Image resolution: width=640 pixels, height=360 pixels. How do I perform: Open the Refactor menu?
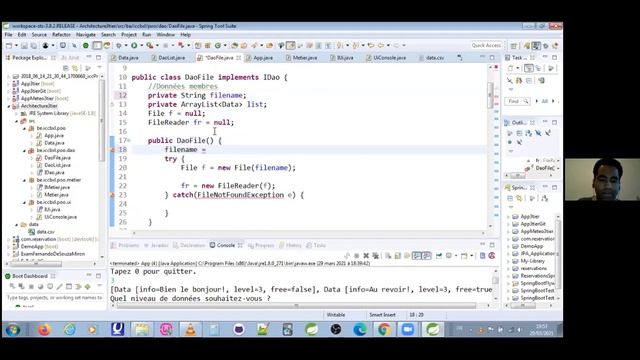(x=61, y=35)
